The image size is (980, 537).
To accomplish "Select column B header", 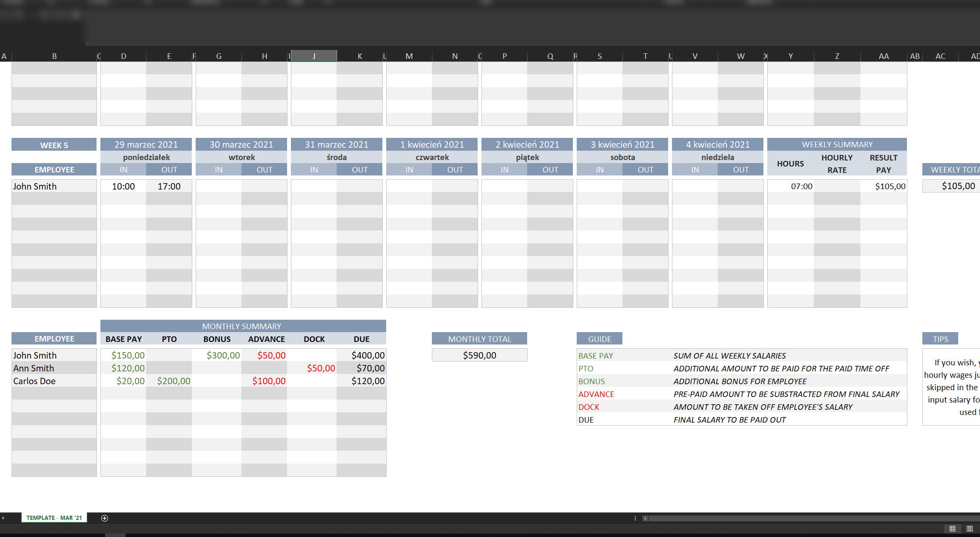I will [54, 55].
